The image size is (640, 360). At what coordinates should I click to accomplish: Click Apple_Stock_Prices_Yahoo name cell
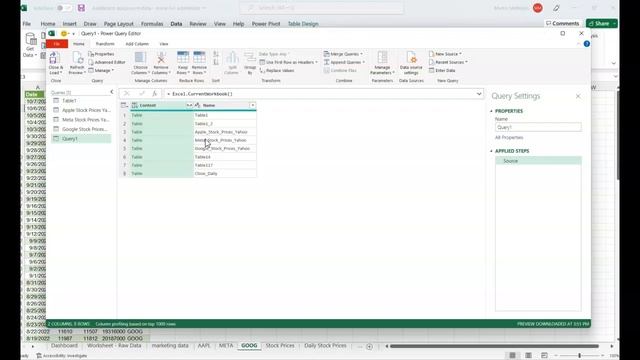225,132
